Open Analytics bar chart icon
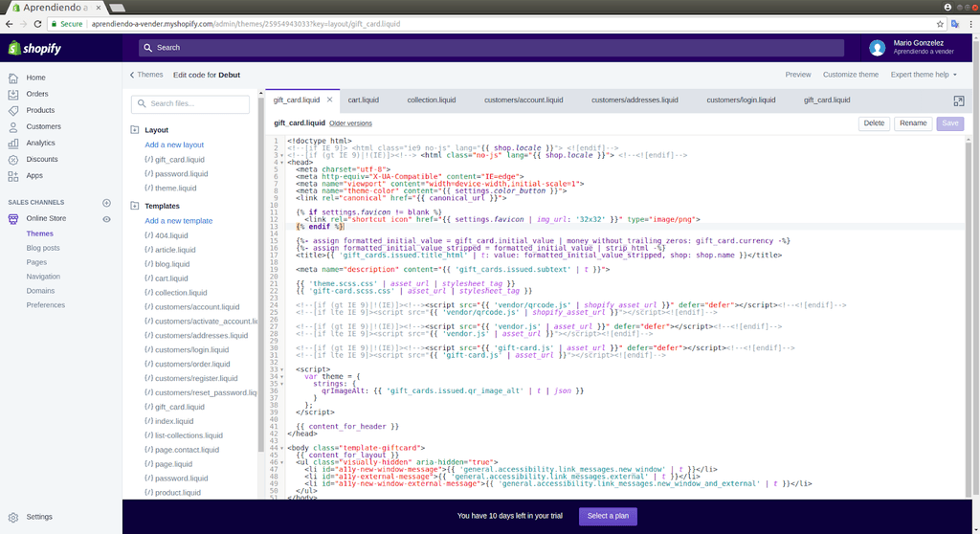The height and width of the screenshot is (534, 980). click(13, 143)
